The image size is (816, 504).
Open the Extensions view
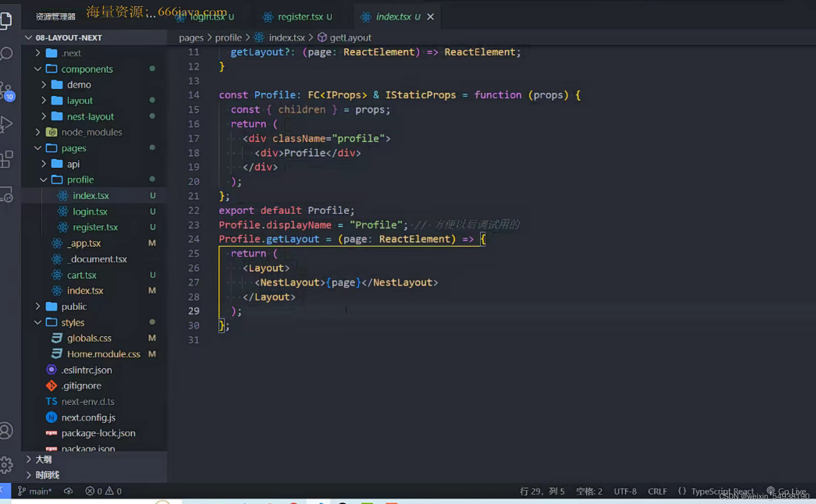point(6,159)
